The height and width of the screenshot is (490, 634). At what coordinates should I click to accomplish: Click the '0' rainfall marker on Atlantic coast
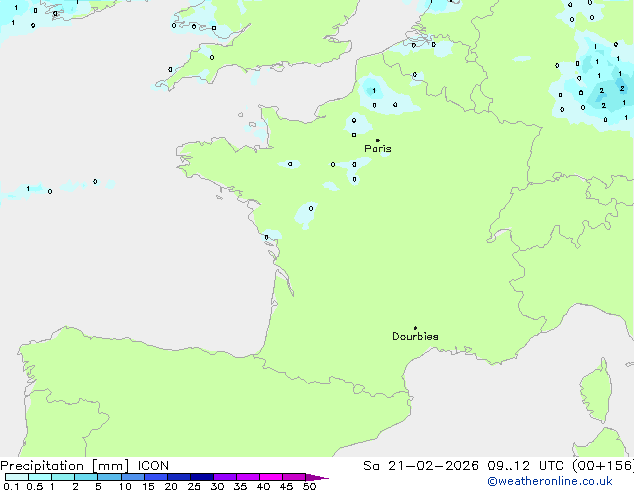point(266,237)
